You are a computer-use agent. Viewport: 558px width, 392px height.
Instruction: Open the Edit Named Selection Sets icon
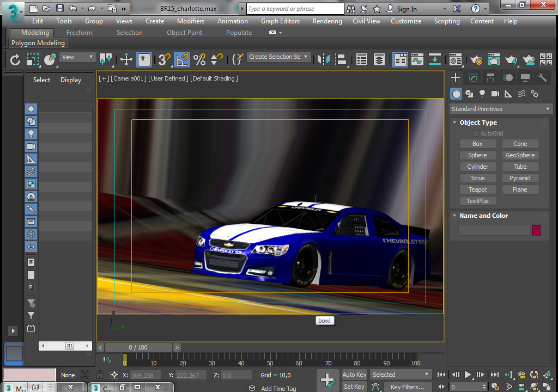[x=237, y=59]
